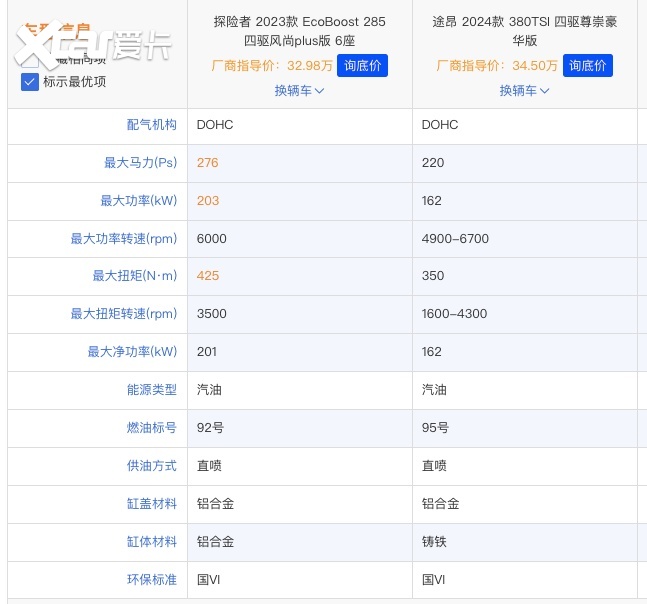Click the 燃油标号 parameter label

151,427
